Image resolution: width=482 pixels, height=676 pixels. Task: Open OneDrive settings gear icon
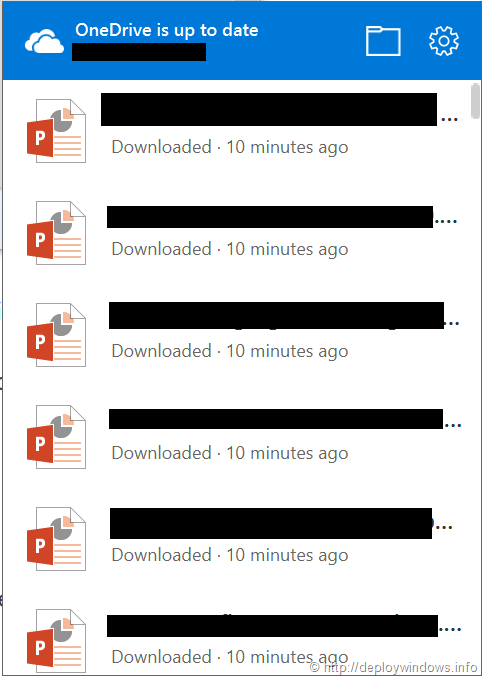[444, 41]
